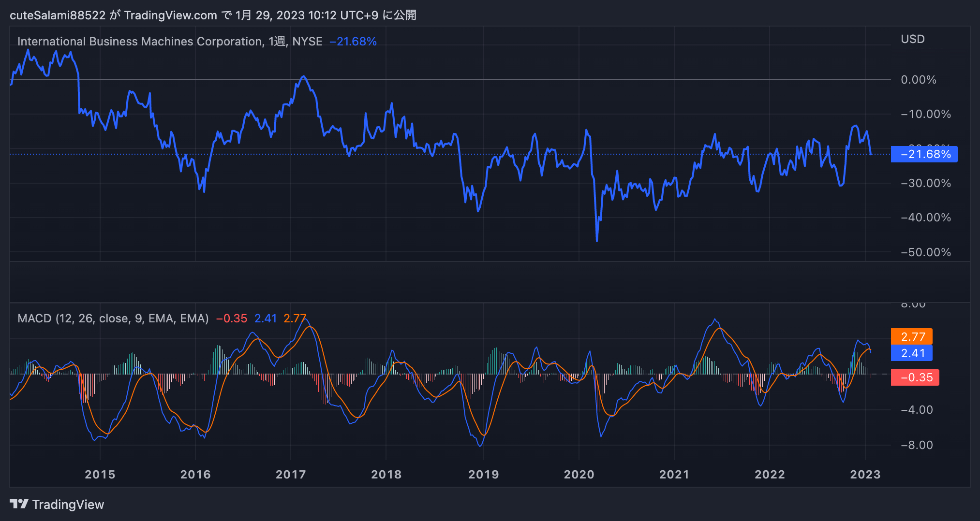
Task: Click the -50.00% level on price scale
Action: point(925,252)
